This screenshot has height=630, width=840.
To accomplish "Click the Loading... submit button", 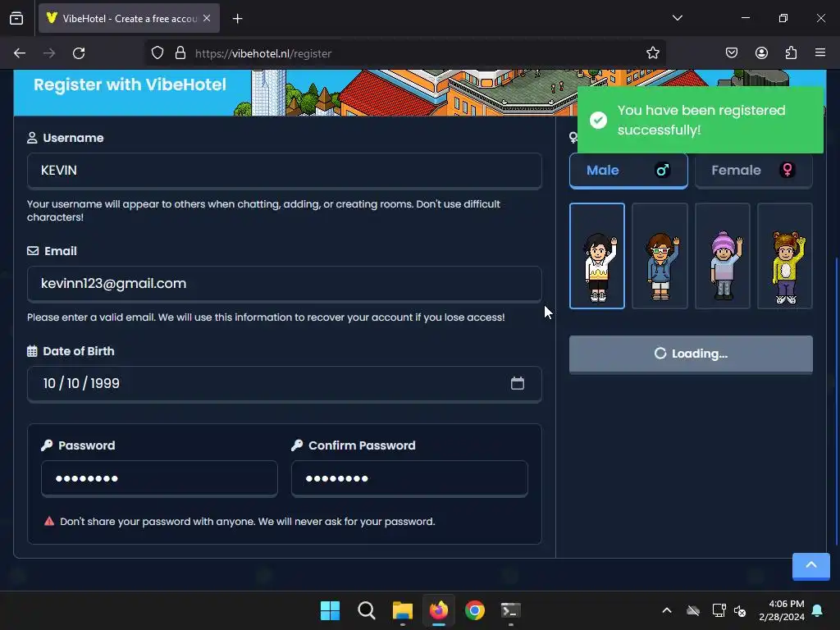I will coord(691,354).
